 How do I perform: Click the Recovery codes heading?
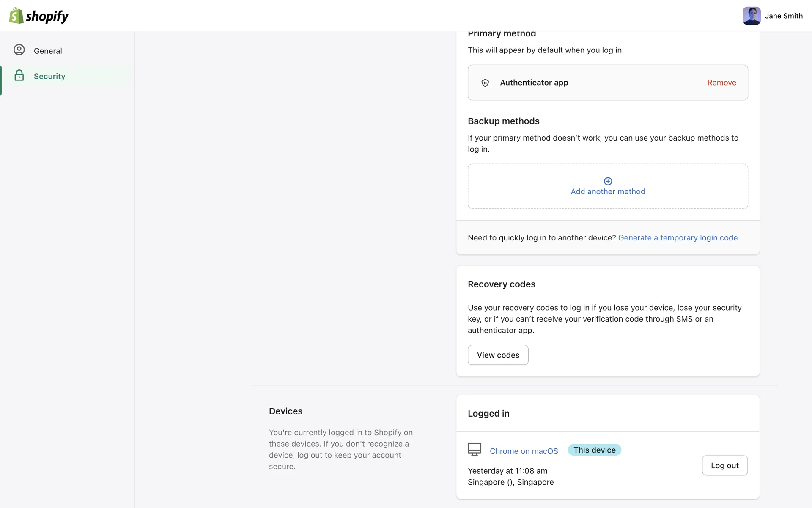coord(501,284)
